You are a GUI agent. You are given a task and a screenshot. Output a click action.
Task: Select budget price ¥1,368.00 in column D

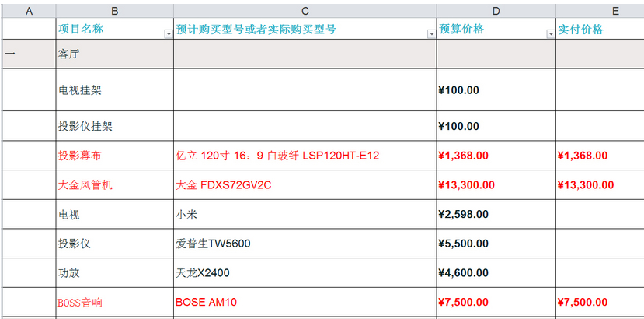496,156
